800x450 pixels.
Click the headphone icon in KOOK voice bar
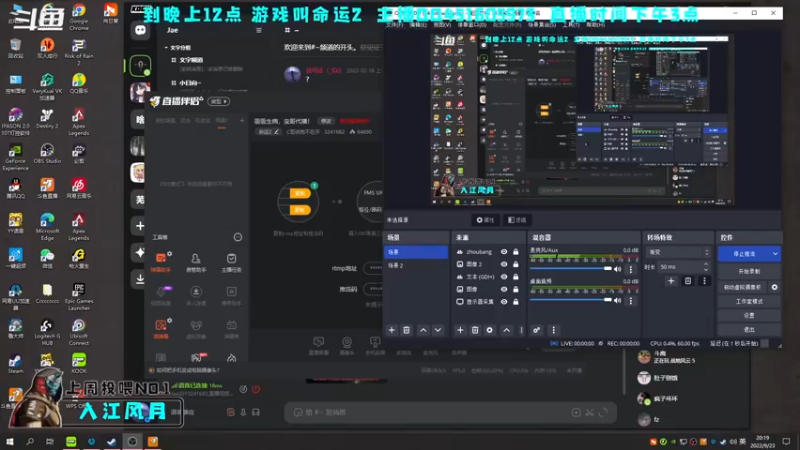[256, 412]
